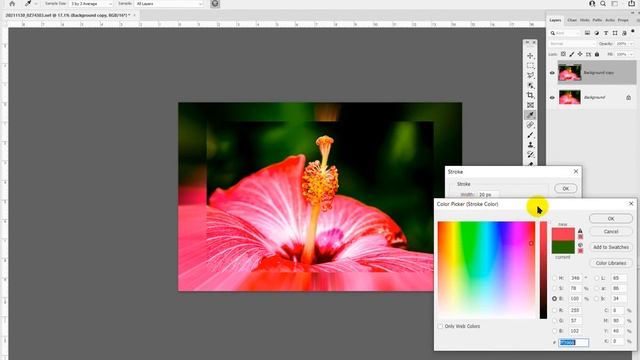Switch to the Layers tab

tap(555, 20)
